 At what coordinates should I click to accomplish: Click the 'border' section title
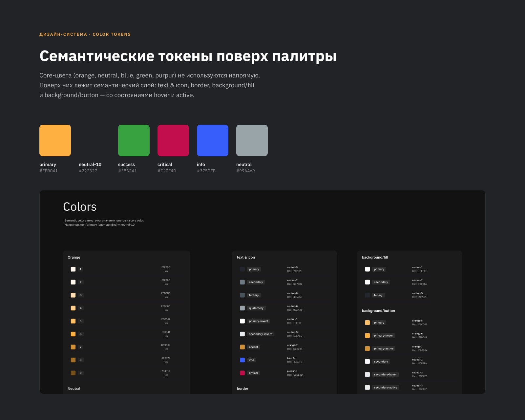(242, 388)
